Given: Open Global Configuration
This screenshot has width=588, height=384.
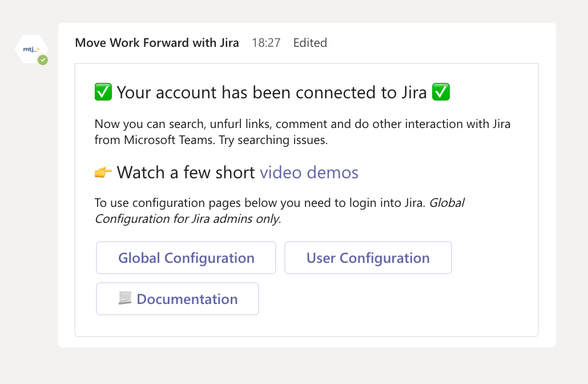Looking at the screenshot, I should point(186,258).
